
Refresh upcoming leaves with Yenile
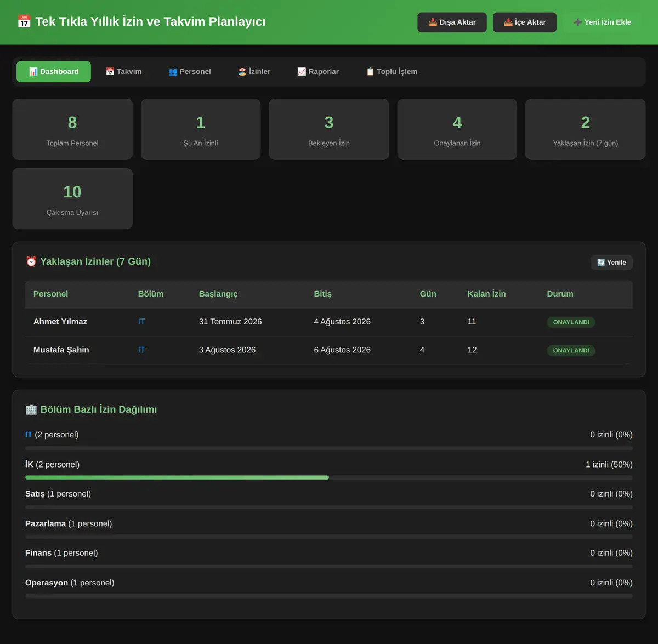611,263
